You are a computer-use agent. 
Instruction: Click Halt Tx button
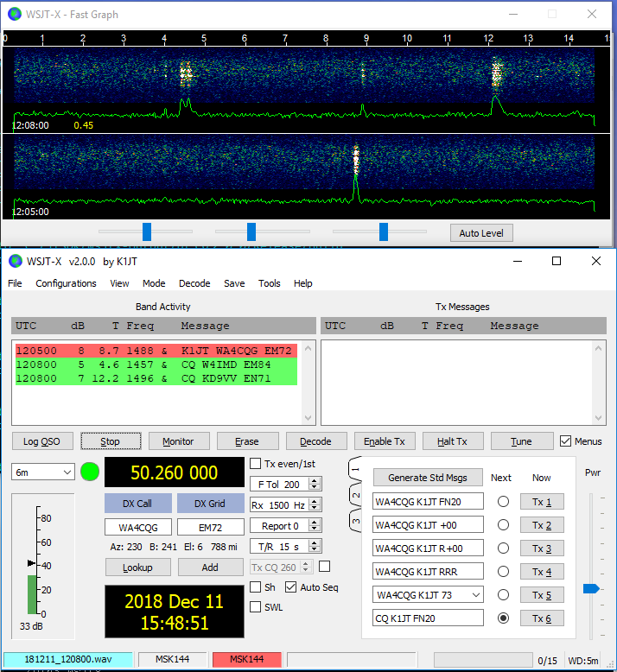coord(453,441)
